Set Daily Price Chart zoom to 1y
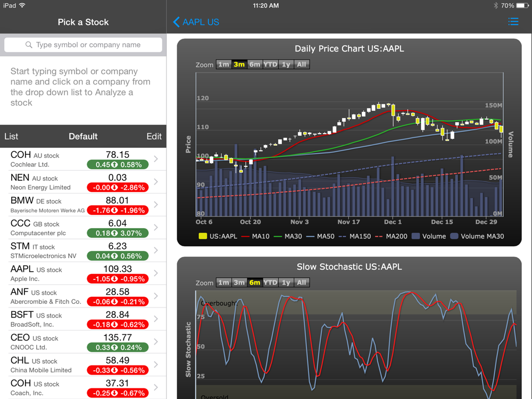This screenshot has width=532, height=399. (286, 64)
